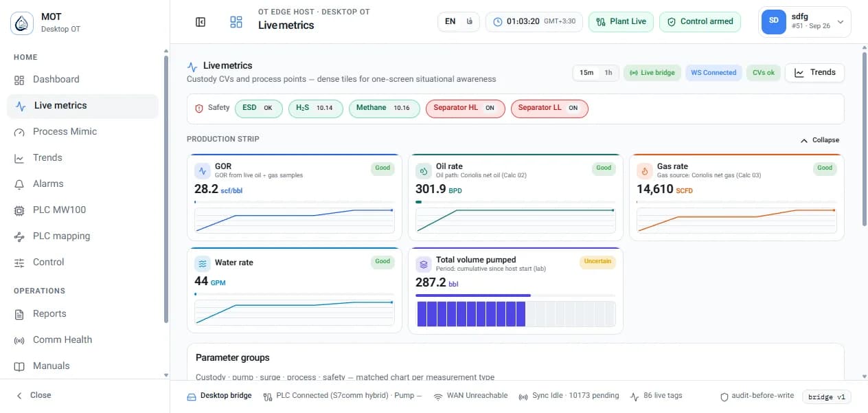Click the 14,610 SCFD value
The image size is (868, 413).
[x=665, y=190]
